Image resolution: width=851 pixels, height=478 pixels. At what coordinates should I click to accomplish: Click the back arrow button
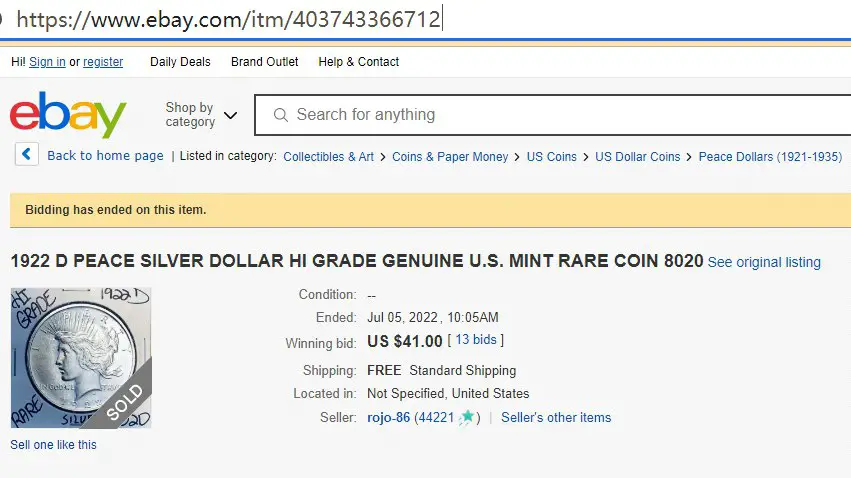click(27, 155)
